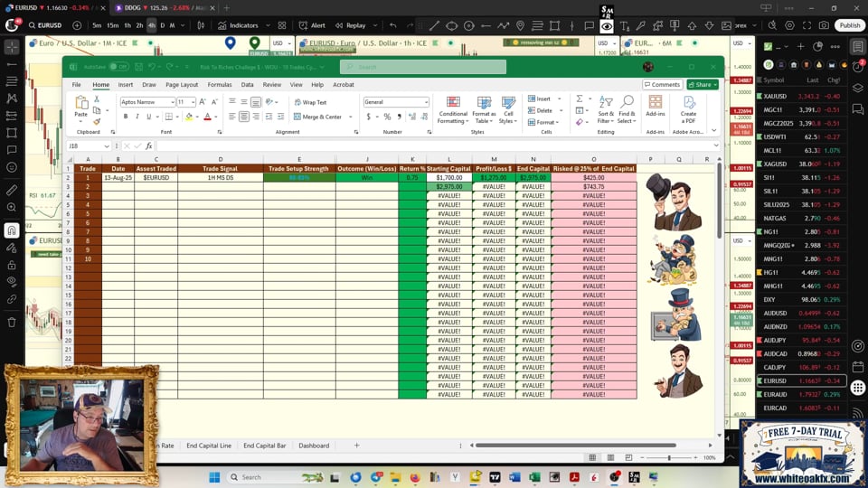The height and width of the screenshot is (488, 868).
Task: Open font name dropdown Aptos Narrow
Action: [x=173, y=102]
